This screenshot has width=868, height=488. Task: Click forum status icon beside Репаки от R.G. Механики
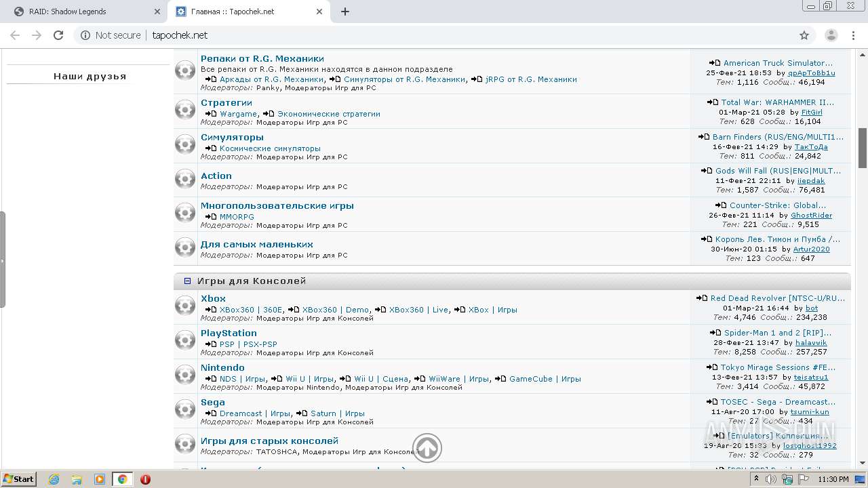coord(185,70)
